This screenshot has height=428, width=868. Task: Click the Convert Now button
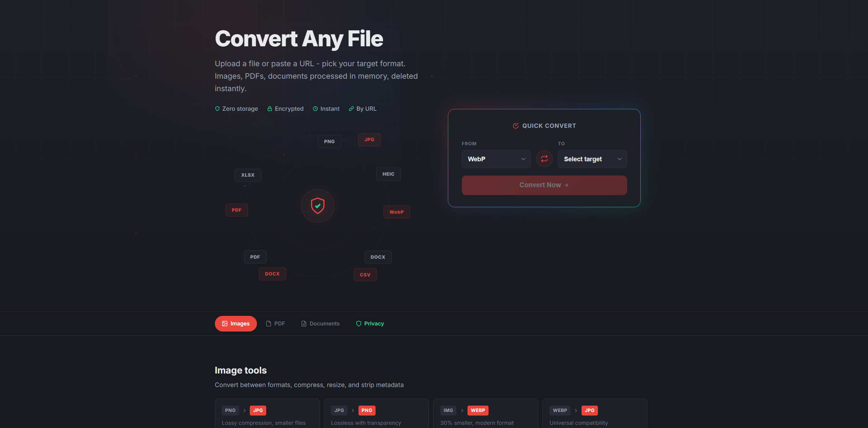point(544,185)
